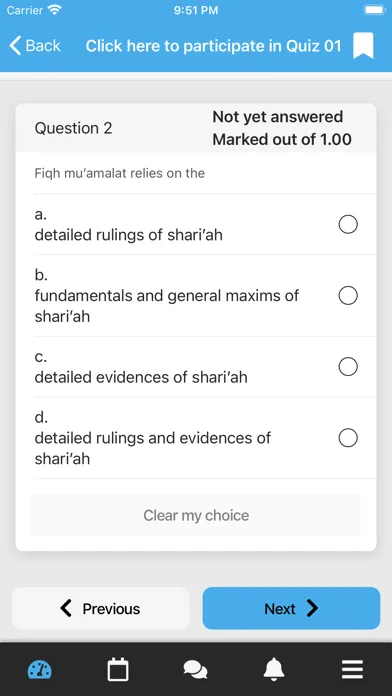Select option d radio button
This screenshot has width=392, height=696.
(x=348, y=438)
